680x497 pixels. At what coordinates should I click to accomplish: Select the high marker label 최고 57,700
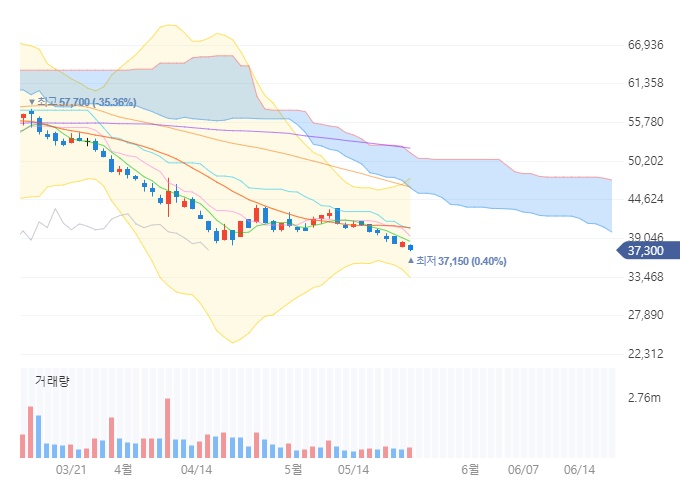point(82,102)
